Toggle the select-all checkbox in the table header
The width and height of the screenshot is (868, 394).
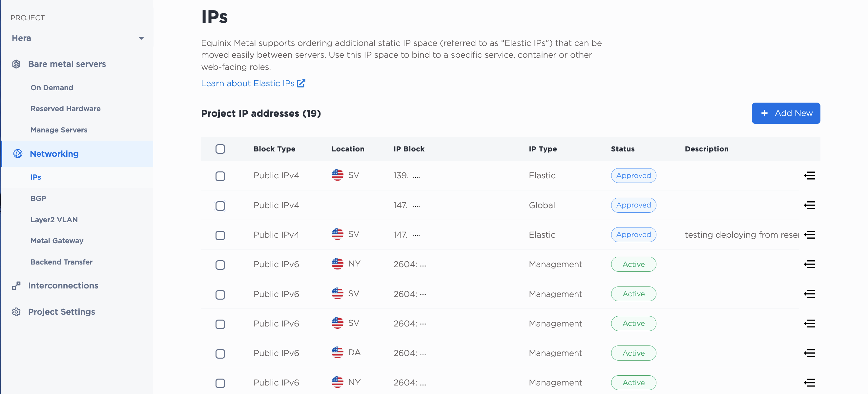pyautogui.click(x=220, y=149)
